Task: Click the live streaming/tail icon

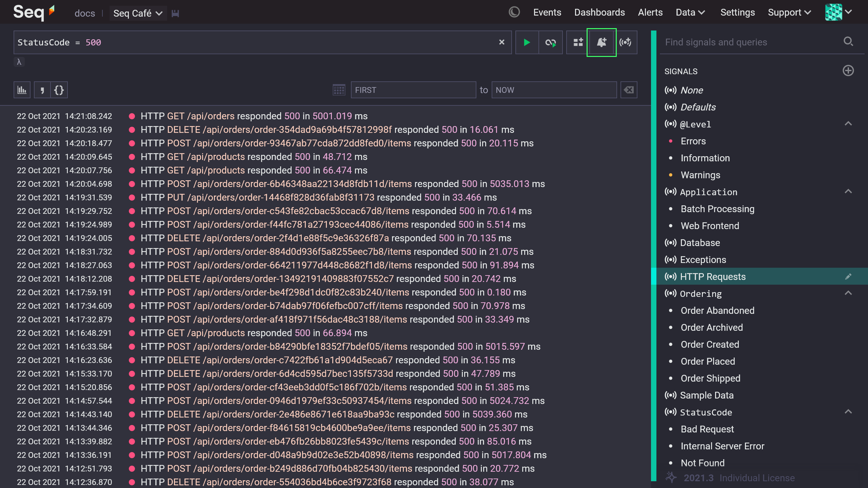Action: coord(625,42)
